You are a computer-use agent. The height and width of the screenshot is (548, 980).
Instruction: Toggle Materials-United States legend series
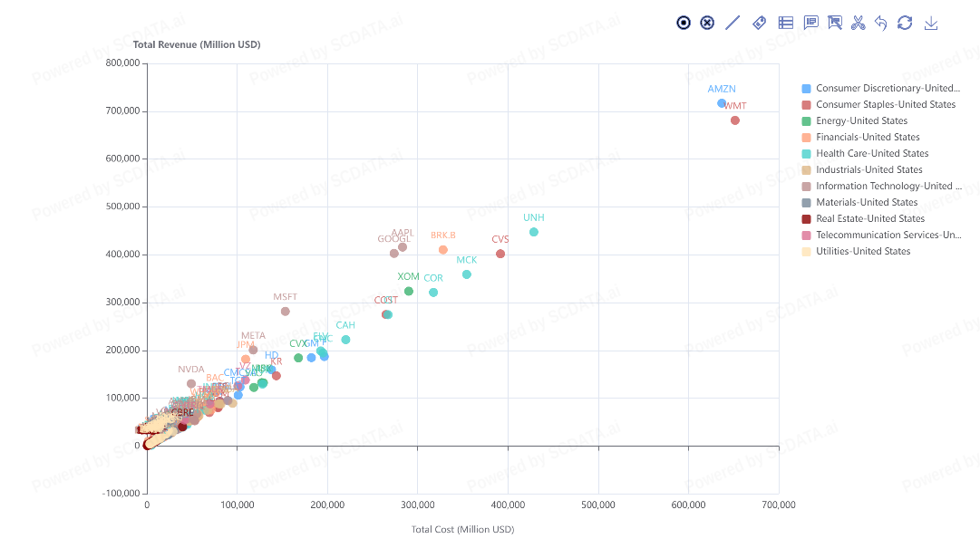[x=859, y=202]
